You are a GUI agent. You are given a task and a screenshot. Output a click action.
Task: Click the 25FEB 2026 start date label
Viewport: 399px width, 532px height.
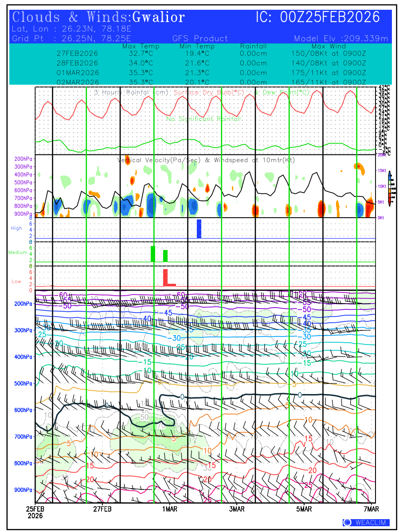(35, 512)
